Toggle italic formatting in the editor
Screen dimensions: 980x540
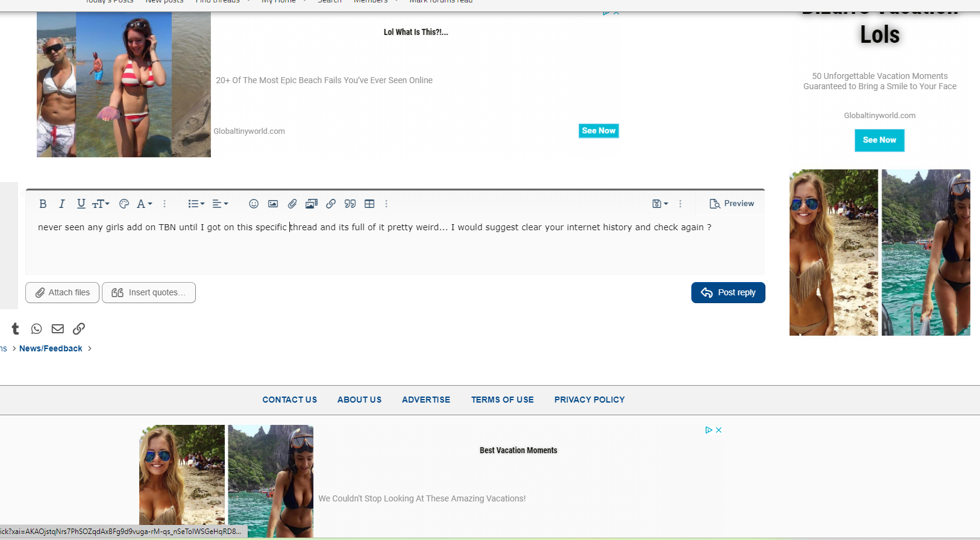coord(61,204)
